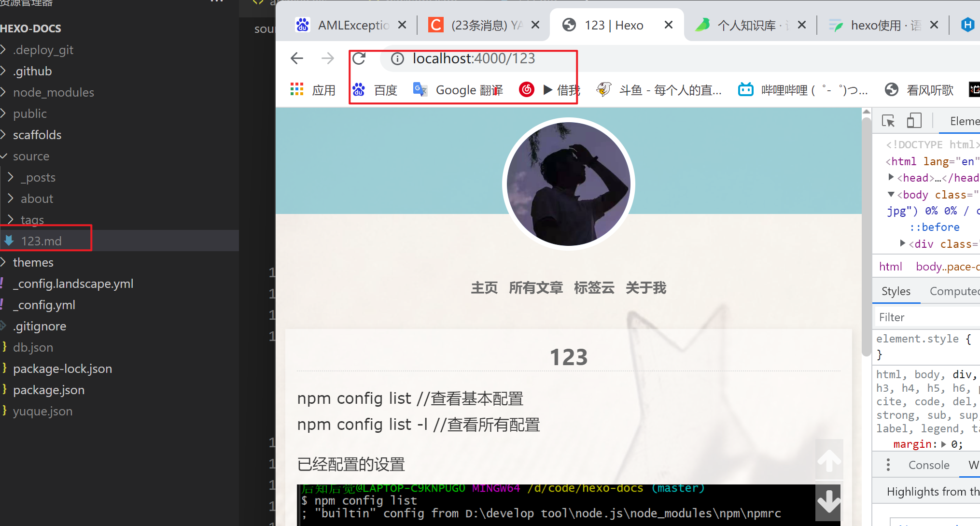Close the 123 | Hexo tab
Image resolution: width=980 pixels, height=526 pixels.
coord(668,25)
